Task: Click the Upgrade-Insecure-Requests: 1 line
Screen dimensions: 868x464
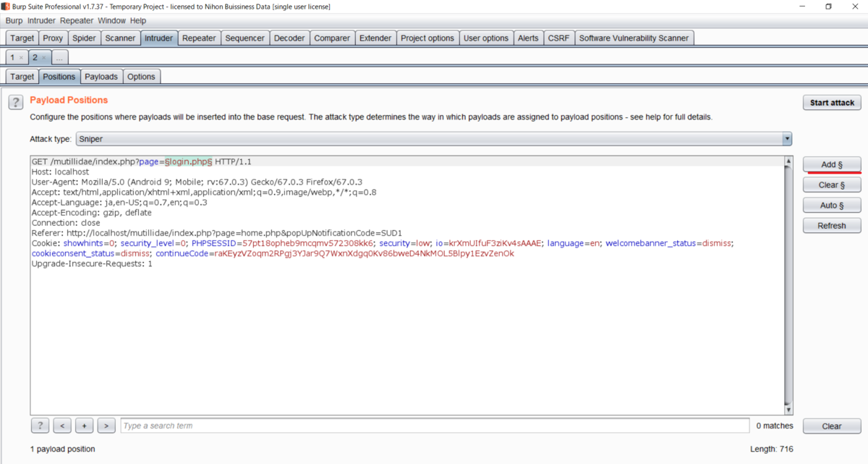Action: click(x=92, y=263)
